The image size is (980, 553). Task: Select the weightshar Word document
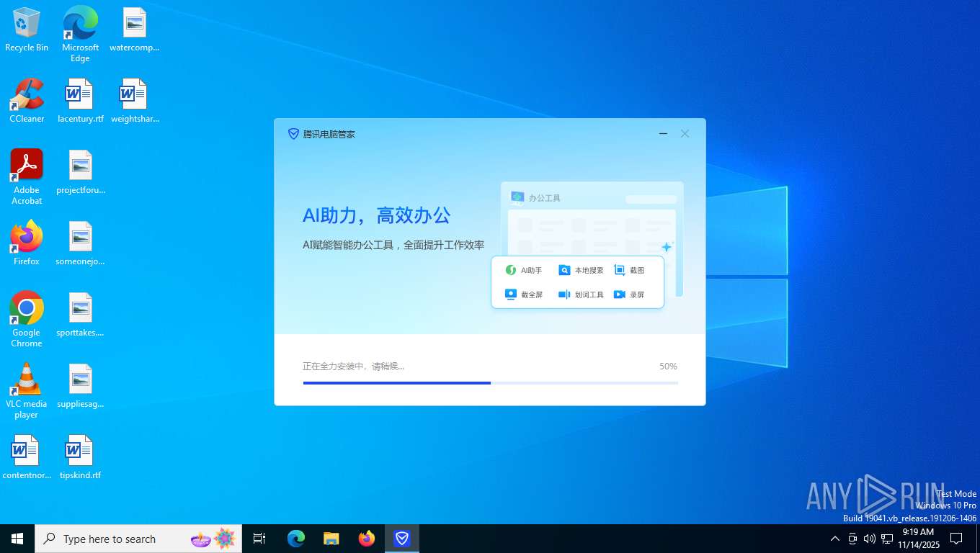tap(134, 101)
